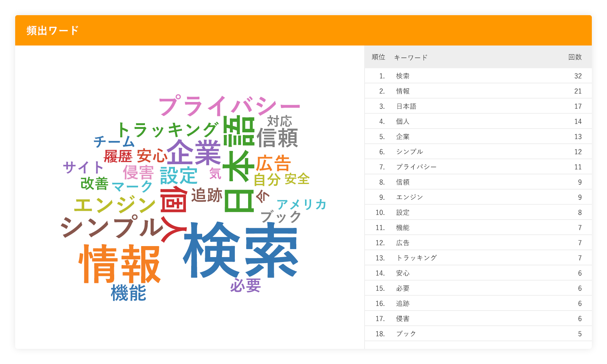
Task: Select the プライバシー row in table
Action: pyautogui.click(x=478, y=167)
